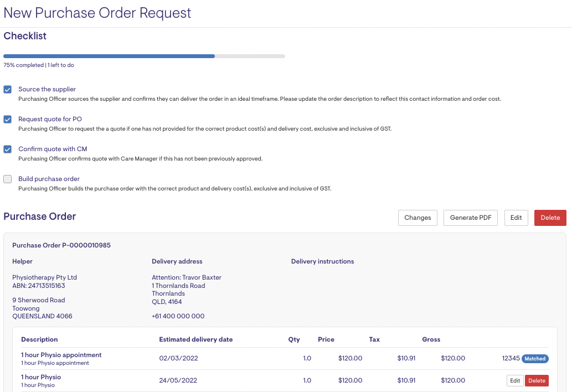The image size is (572, 392).
Task: Click the Gross column header
Action: pos(431,339)
